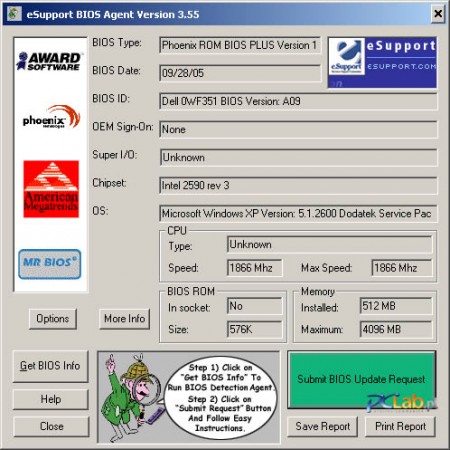Viewport: 450px width, 450px height.
Task: Click the eSupport.com banner logo
Action: (382, 63)
